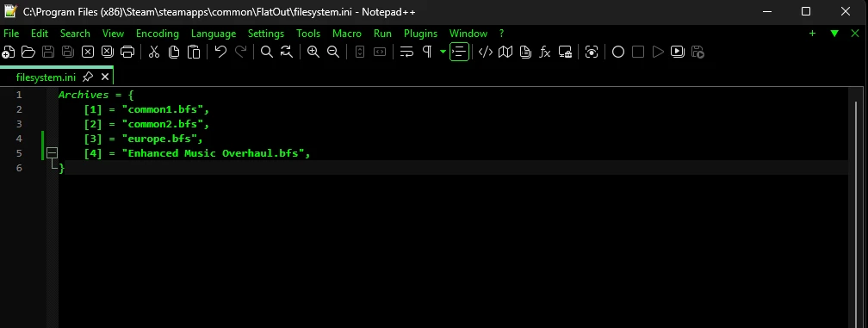Open the Function List panel

coord(545,52)
